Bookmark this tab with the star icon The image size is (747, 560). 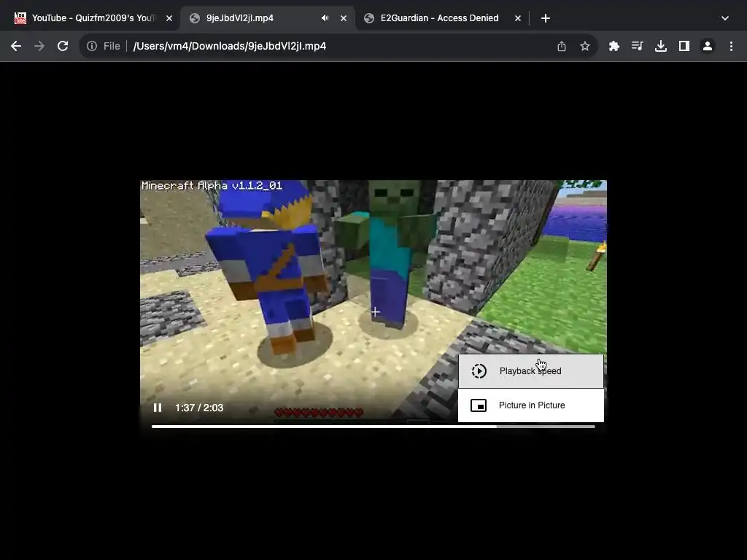tap(585, 46)
